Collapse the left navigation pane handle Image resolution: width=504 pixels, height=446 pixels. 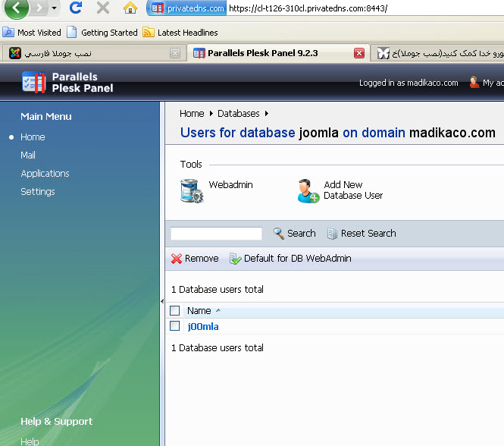[162, 302]
